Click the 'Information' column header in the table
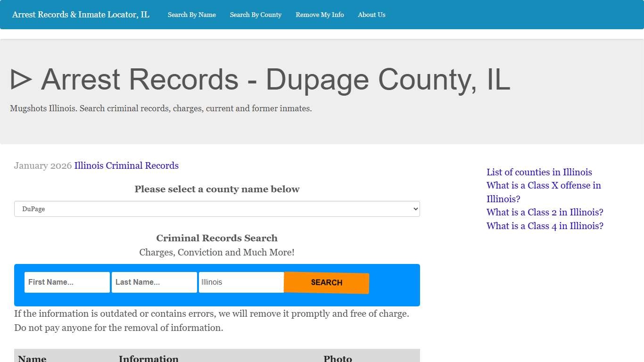644x362 pixels. pos(149,358)
